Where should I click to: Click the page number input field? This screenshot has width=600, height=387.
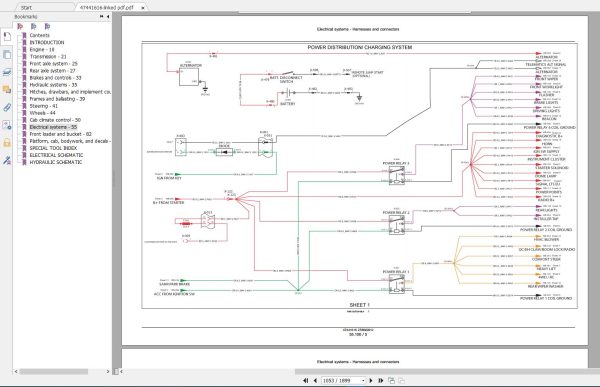[341, 380]
